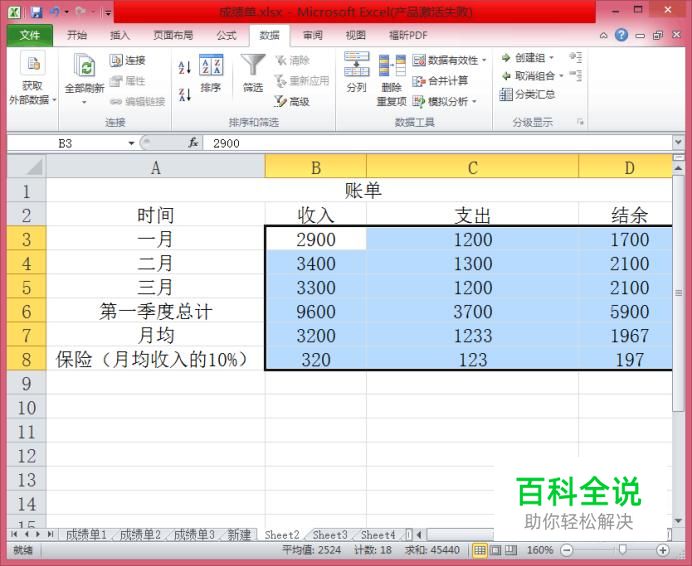Switch to Page Break Preview icon
Viewport: 692px width, 566px height.
pyautogui.click(x=511, y=550)
